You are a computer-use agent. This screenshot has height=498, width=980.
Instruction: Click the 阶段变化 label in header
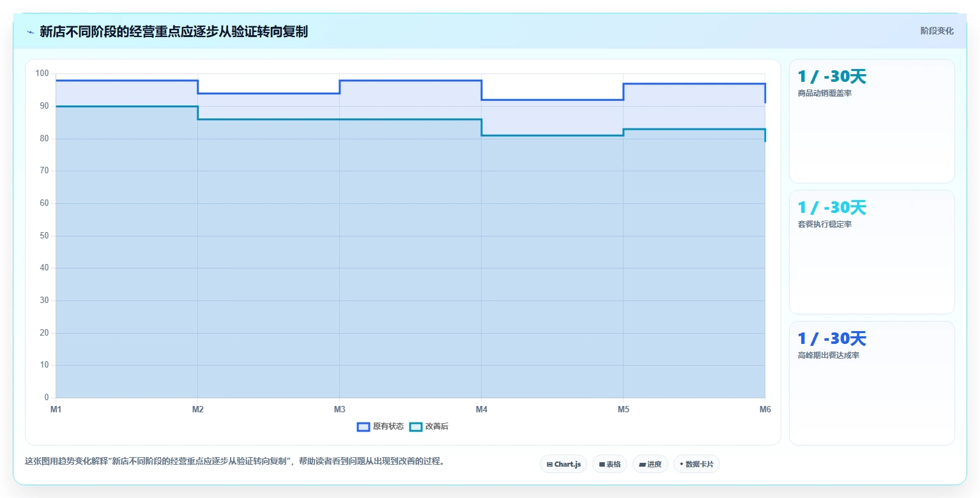click(x=937, y=31)
